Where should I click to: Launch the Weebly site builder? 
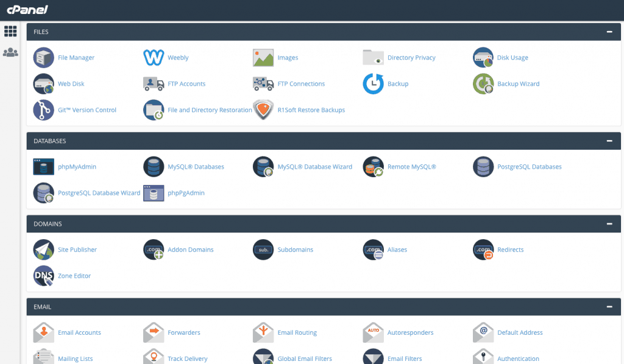pos(179,57)
